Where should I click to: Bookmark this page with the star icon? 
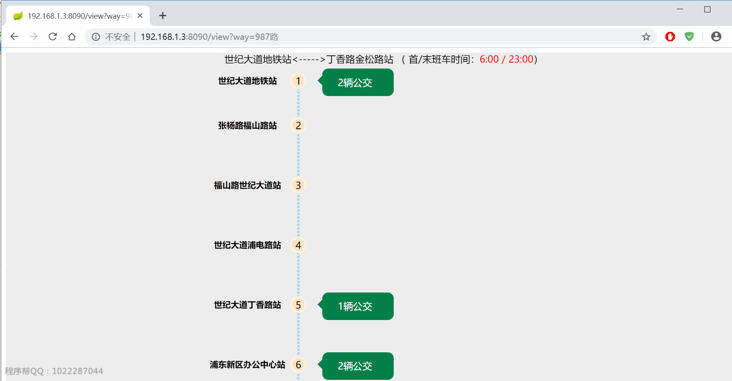tap(646, 37)
